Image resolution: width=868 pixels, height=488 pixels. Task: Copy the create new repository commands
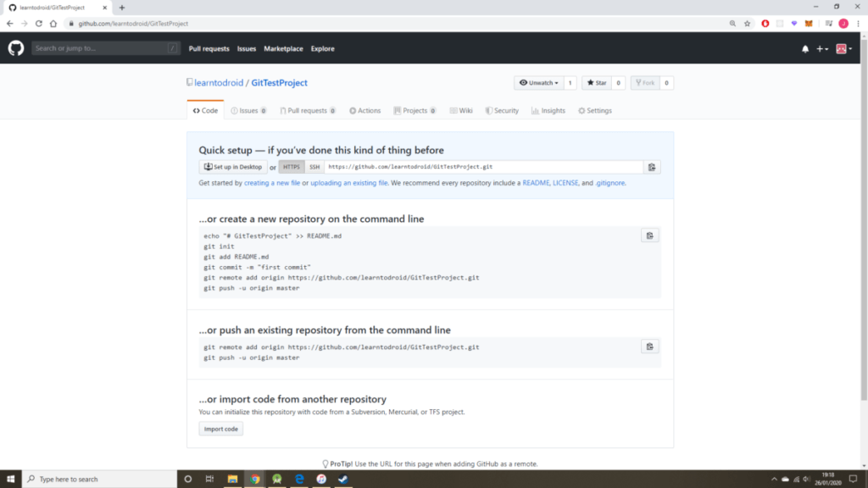pyautogui.click(x=649, y=236)
